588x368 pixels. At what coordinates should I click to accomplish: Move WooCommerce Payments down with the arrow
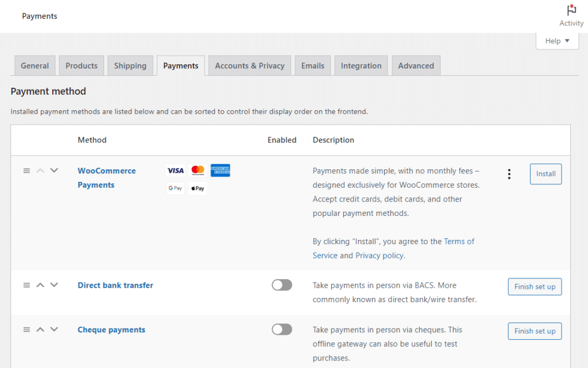click(x=54, y=170)
